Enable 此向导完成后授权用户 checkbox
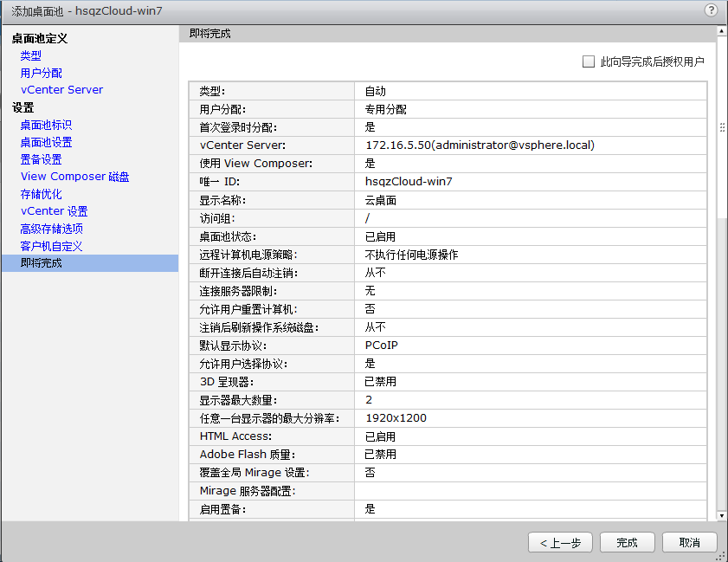Image resolution: width=728 pixels, height=562 pixels. pos(589,61)
